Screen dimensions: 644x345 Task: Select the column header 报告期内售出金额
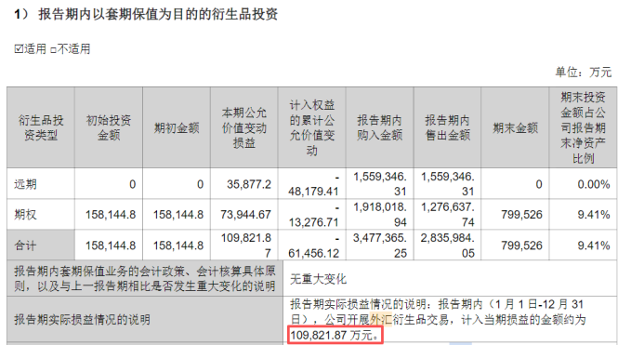pos(447,127)
